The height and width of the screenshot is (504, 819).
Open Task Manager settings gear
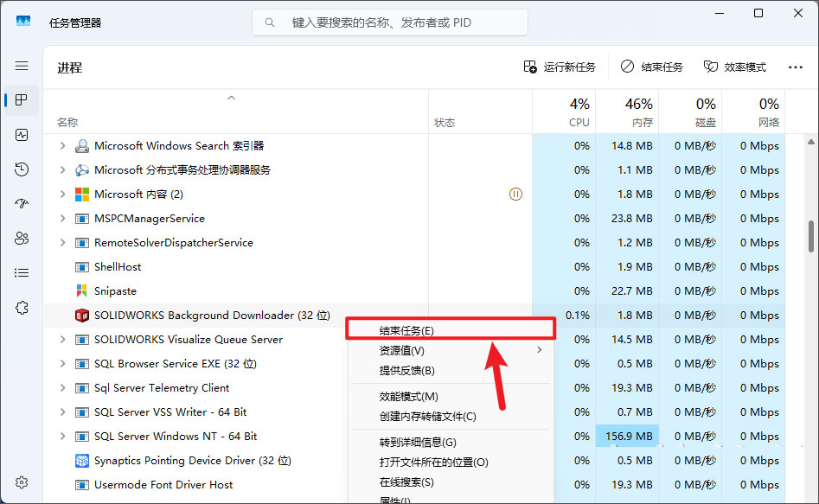click(x=22, y=482)
